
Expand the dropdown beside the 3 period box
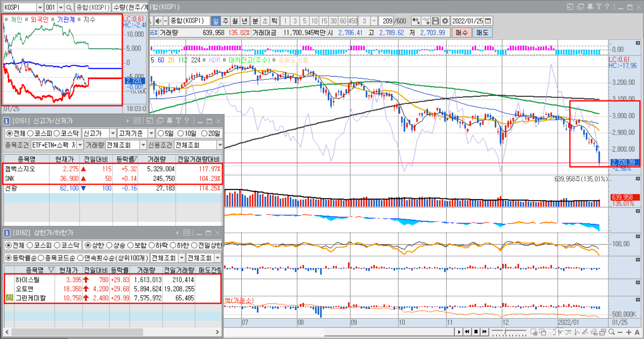coord(374,21)
